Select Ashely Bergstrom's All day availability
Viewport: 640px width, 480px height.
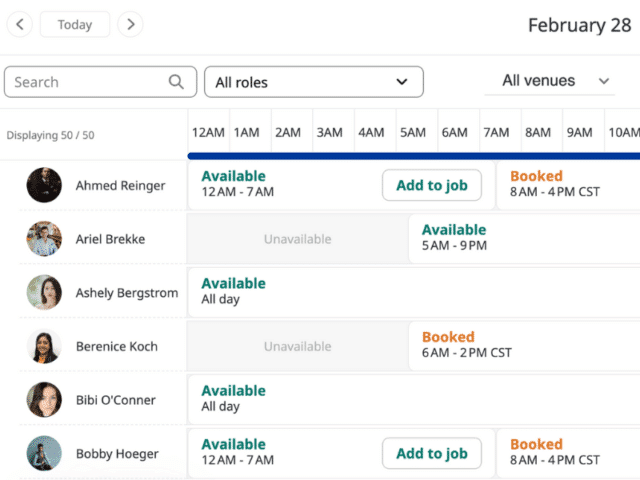(x=414, y=292)
